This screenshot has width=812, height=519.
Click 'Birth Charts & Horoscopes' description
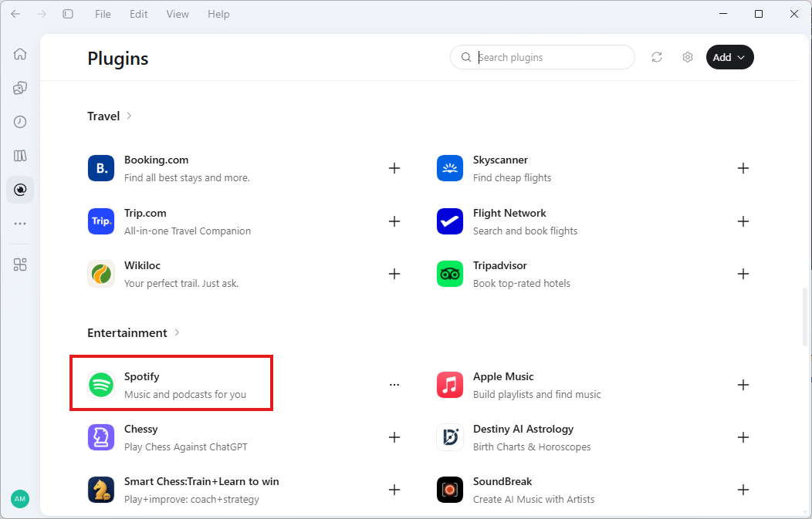click(x=532, y=447)
